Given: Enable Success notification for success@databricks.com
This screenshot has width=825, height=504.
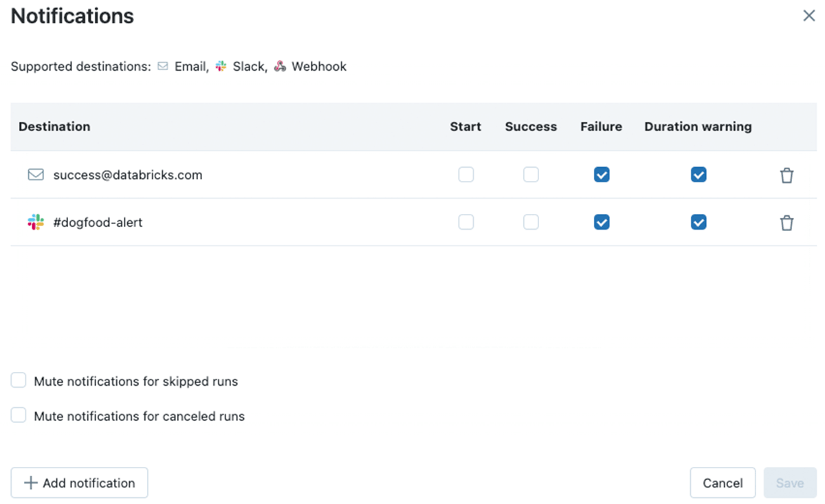Looking at the screenshot, I should (531, 175).
